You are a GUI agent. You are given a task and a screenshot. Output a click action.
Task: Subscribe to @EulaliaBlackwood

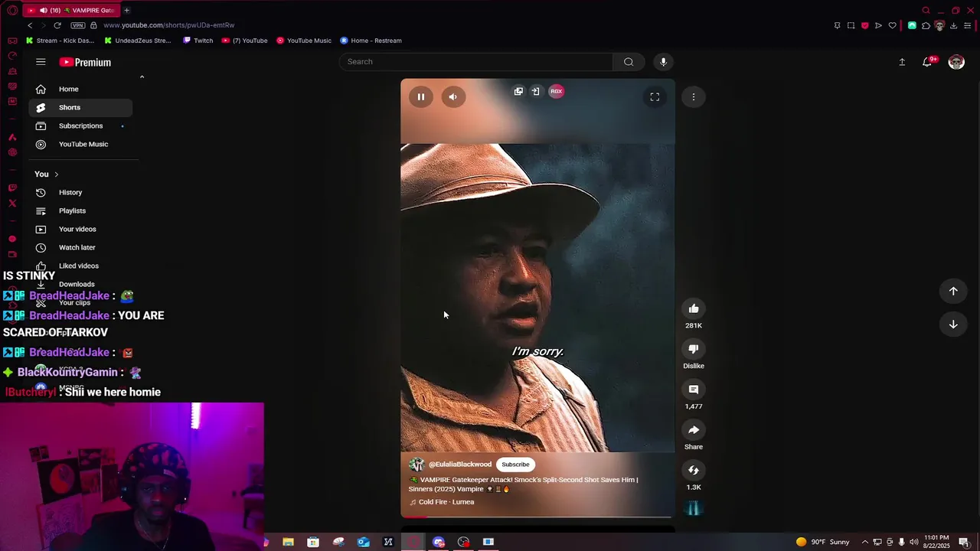[x=515, y=465]
